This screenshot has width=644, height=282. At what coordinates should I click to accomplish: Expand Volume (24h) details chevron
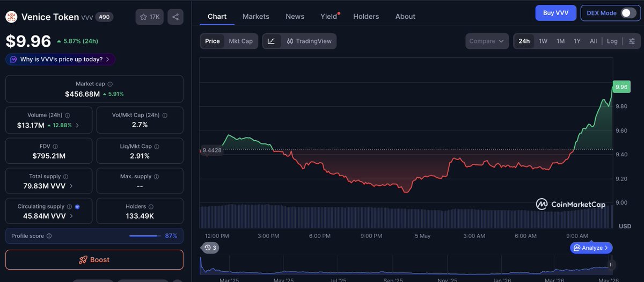point(77,126)
